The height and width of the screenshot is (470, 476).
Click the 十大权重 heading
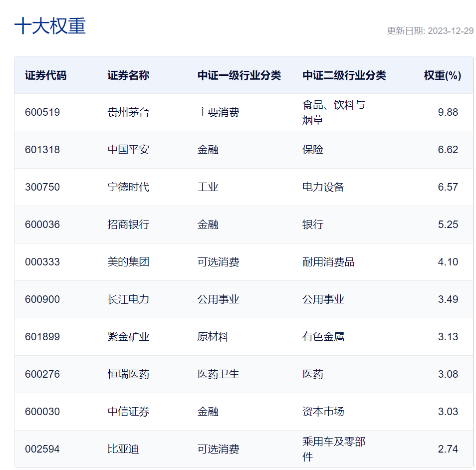click(50, 26)
